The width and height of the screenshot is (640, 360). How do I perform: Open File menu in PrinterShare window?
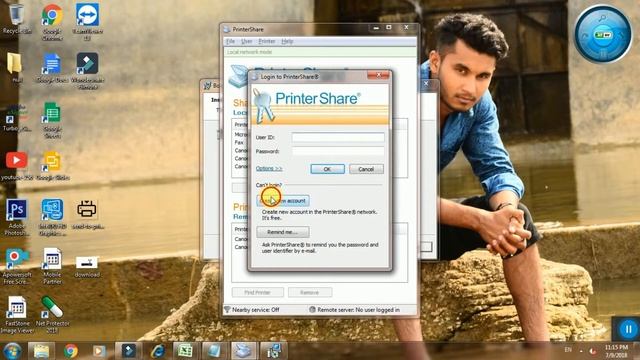tap(231, 41)
